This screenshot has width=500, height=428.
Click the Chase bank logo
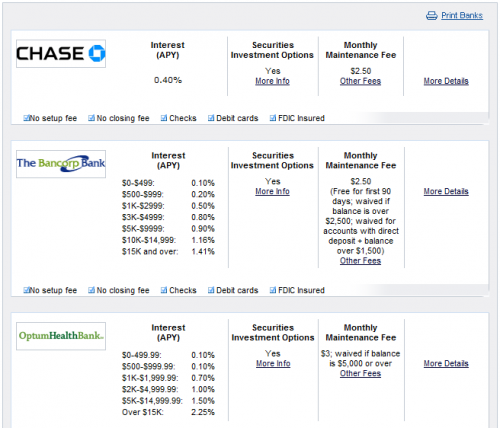tap(61, 54)
